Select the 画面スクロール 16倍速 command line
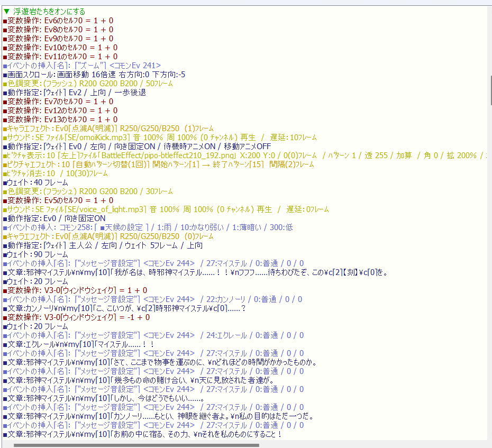 94,75
